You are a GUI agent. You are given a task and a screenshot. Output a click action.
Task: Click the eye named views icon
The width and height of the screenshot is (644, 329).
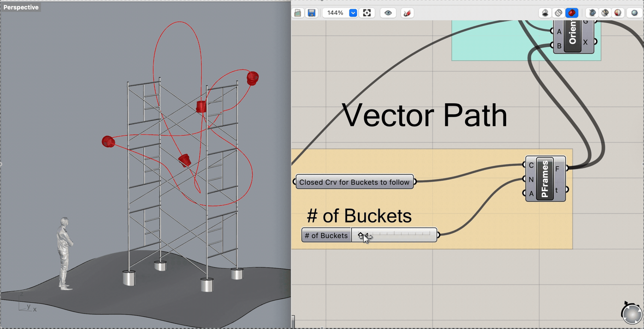pyautogui.click(x=388, y=13)
